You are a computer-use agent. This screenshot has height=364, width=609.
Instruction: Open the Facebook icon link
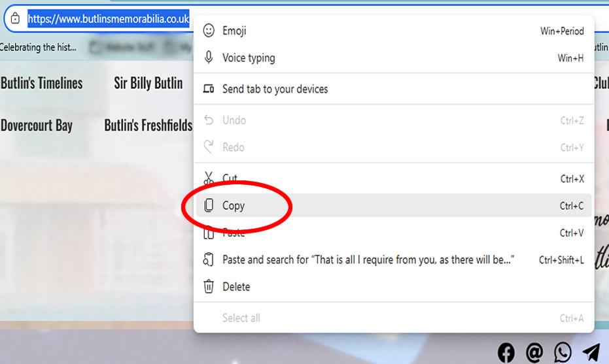pyautogui.click(x=506, y=353)
